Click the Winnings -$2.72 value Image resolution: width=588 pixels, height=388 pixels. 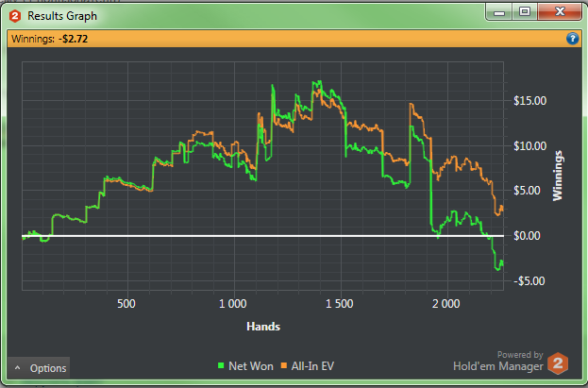click(x=73, y=39)
